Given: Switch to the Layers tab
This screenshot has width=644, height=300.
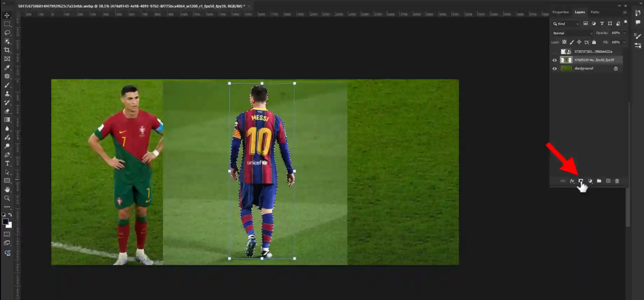Looking at the screenshot, I should [580, 12].
